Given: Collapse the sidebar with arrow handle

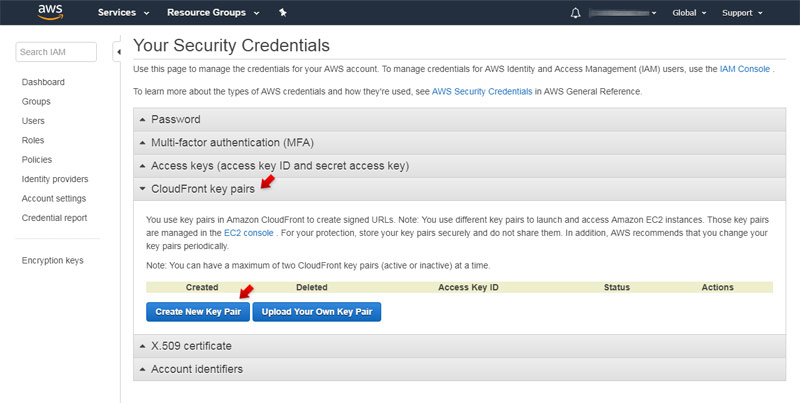Looking at the screenshot, I should tap(117, 52).
